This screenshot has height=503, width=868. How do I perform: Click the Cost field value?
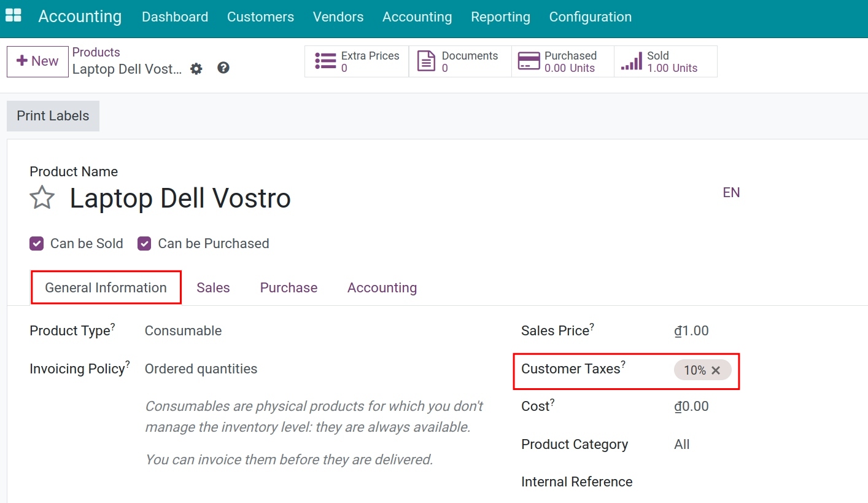691,407
